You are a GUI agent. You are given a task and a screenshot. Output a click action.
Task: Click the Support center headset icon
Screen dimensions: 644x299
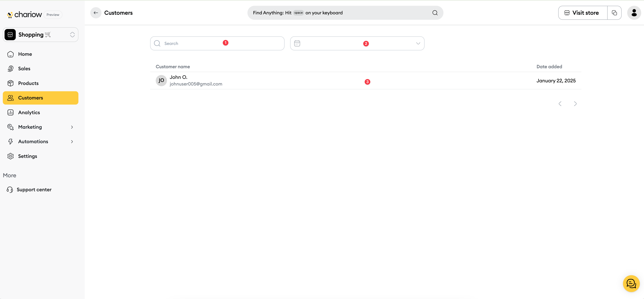coord(10,190)
